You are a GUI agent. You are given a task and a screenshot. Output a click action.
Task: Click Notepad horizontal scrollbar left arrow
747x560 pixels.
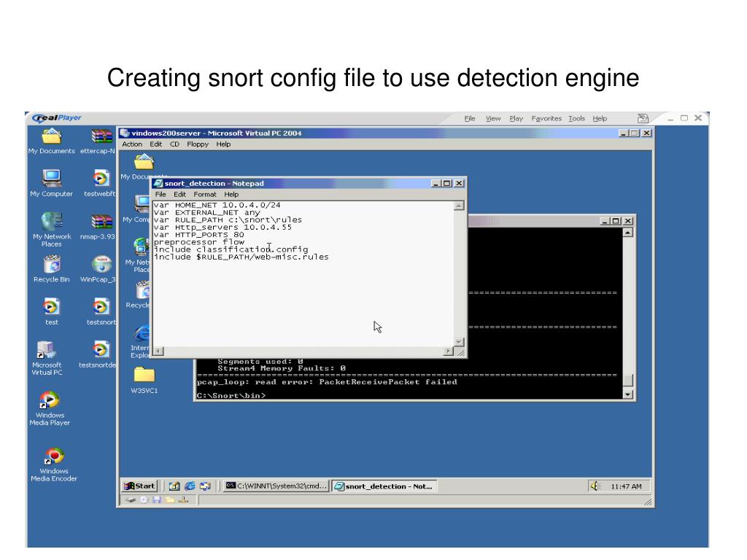[x=158, y=351]
